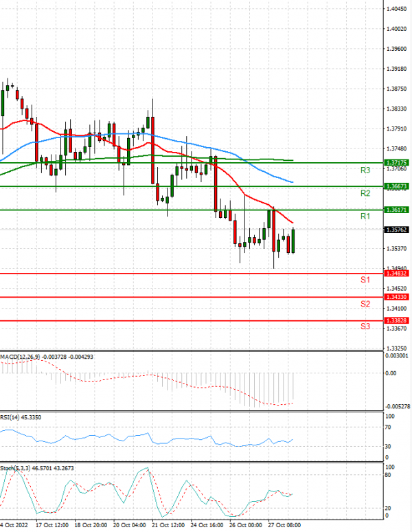Click the S1 support label

tap(365, 280)
